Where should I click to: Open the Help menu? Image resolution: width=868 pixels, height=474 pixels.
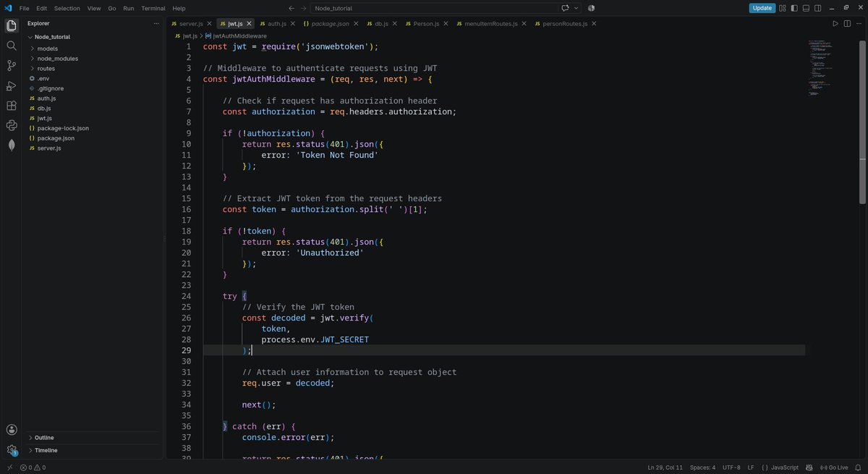[x=179, y=8]
